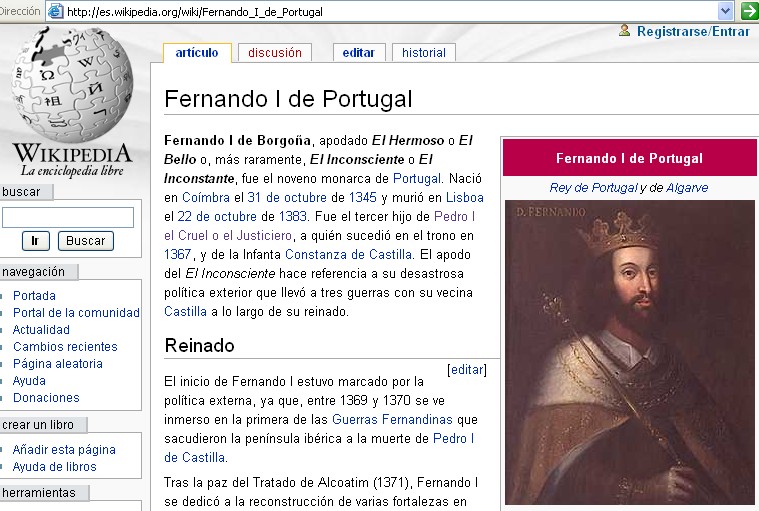Click the Wikipedia search input field
The height and width of the screenshot is (511, 759).
[x=68, y=217]
